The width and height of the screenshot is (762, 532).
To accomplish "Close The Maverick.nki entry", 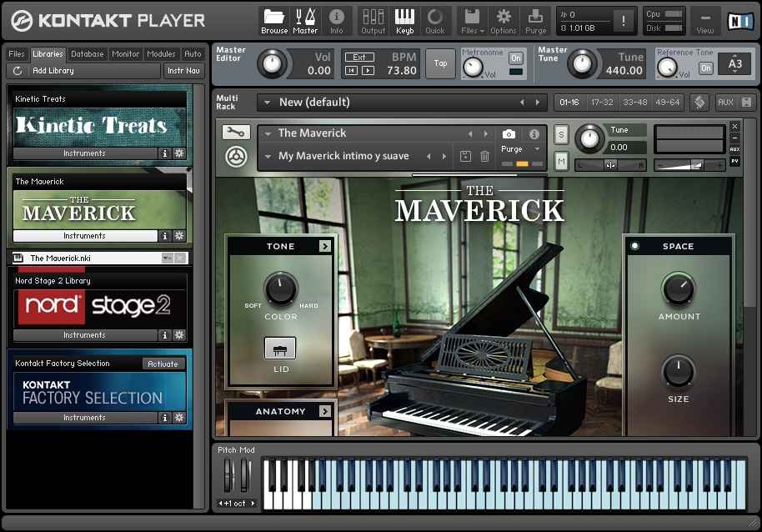I will (x=180, y=258).
